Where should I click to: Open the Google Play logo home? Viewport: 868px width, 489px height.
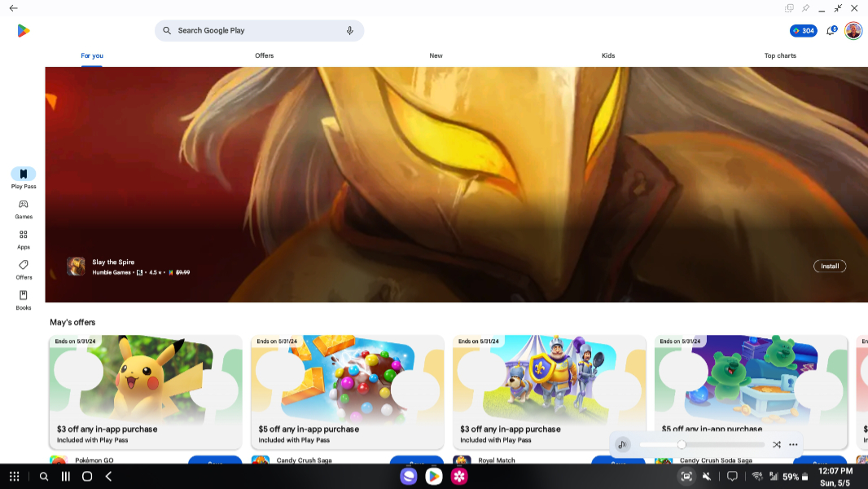24,30
